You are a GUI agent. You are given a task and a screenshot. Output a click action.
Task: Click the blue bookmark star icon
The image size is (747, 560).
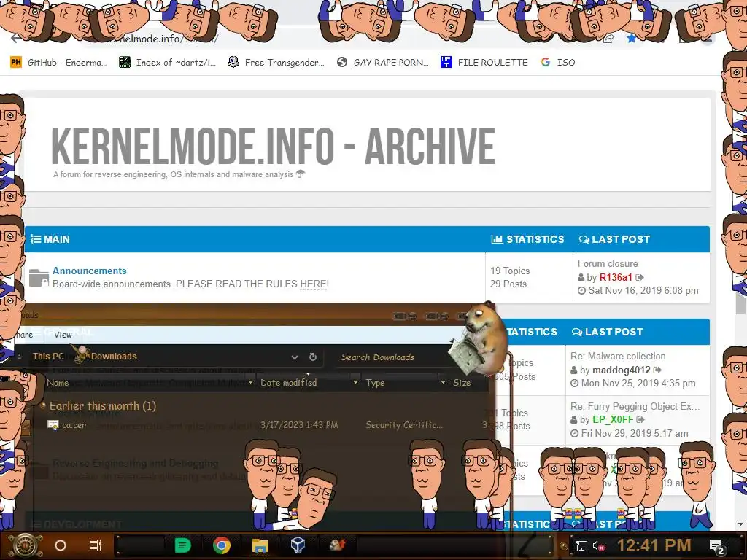632,39
